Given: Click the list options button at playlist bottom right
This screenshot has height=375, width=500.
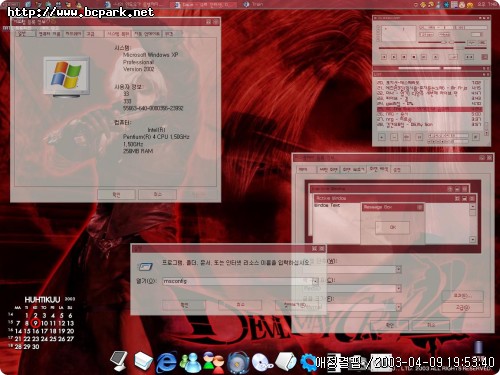Looking at the screenshot, I should point(476,137).
